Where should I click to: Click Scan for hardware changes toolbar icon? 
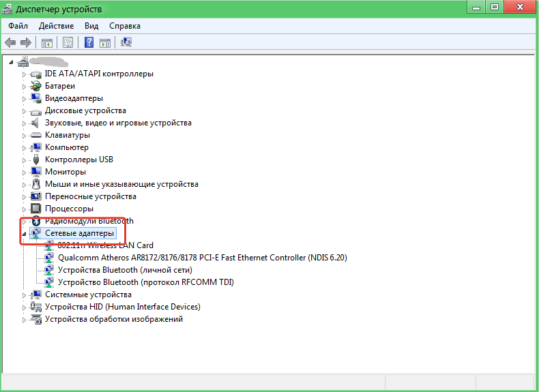coord(126,43)
